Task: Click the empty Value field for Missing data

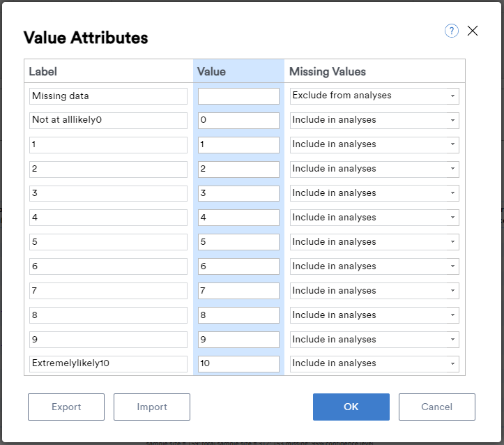Action: (238, 96)
